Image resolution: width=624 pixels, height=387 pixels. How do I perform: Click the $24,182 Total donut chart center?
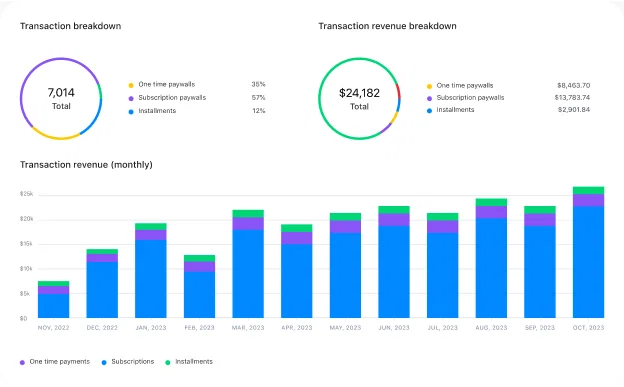[359, 98]
